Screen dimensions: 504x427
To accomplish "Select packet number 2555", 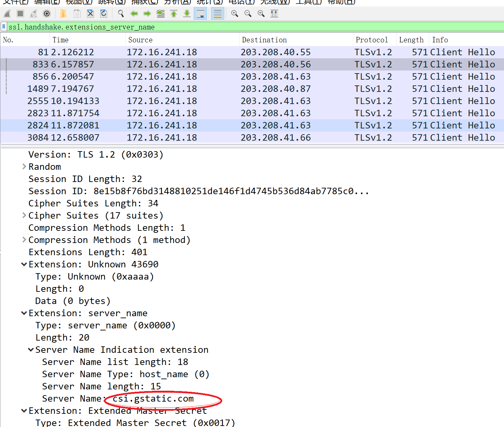I will pos(252,101).
